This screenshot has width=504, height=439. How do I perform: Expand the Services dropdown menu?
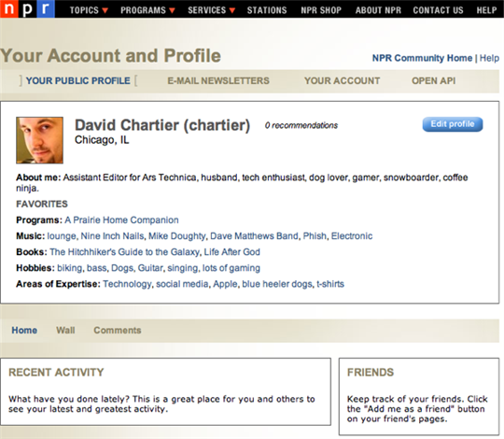pyautogui.click(x=212, y=10)
